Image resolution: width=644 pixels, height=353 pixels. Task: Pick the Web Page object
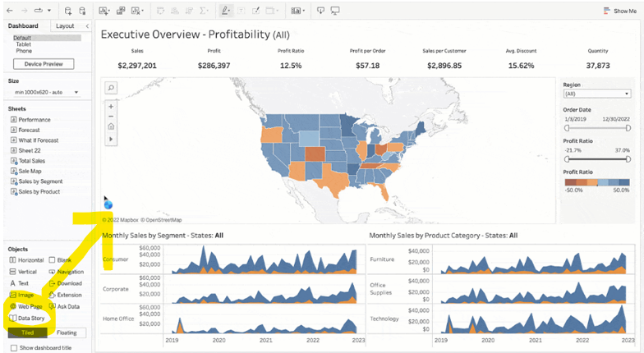pos(26,306)
